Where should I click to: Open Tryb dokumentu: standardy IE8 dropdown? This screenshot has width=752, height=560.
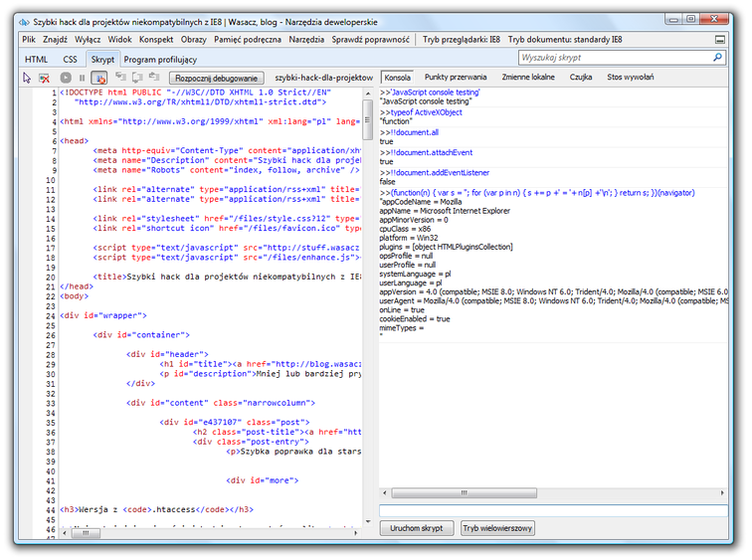564,40
